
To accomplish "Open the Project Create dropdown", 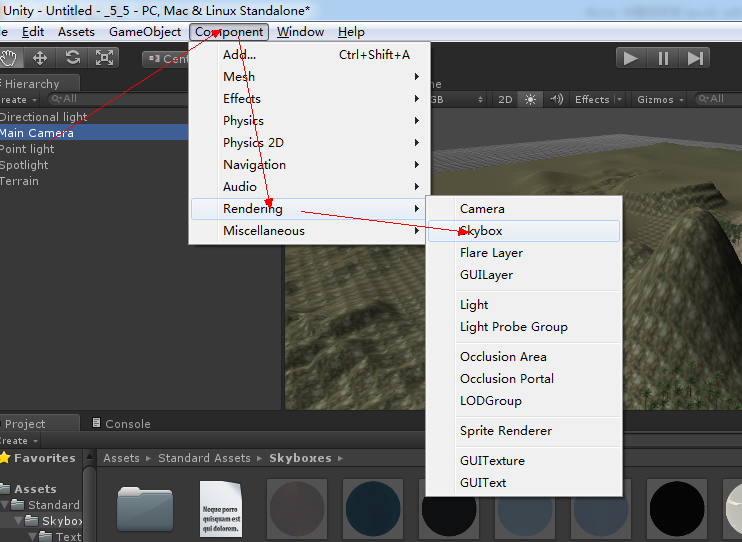I will (19, 441).
